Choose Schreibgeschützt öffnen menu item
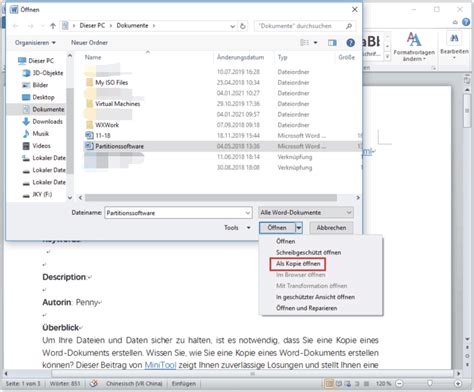 pos(308,252)
